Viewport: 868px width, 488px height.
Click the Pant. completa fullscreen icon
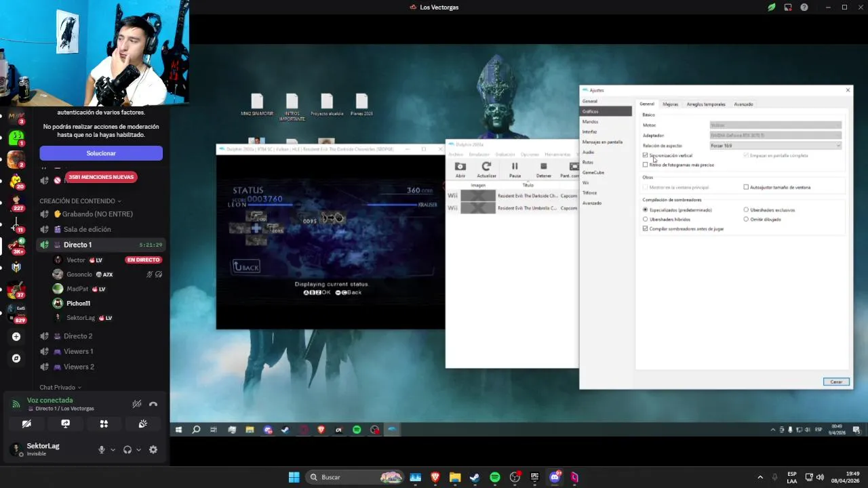pos(574,167)
